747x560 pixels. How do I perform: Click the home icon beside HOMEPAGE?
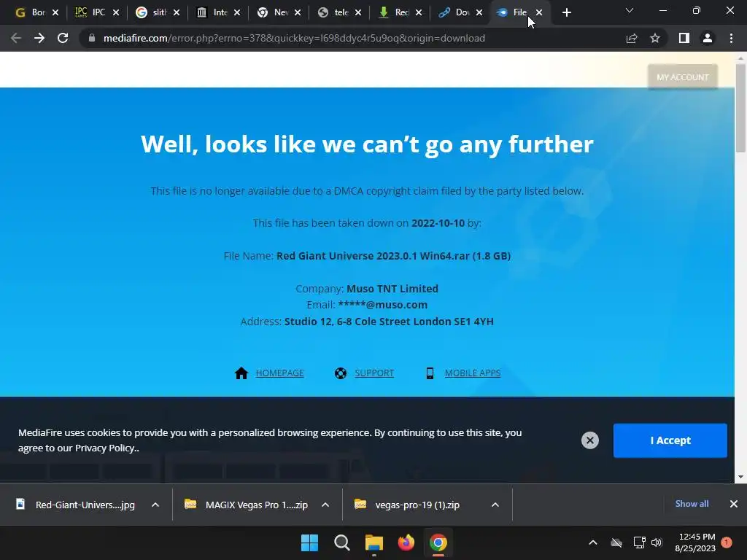tap(241, 373)
